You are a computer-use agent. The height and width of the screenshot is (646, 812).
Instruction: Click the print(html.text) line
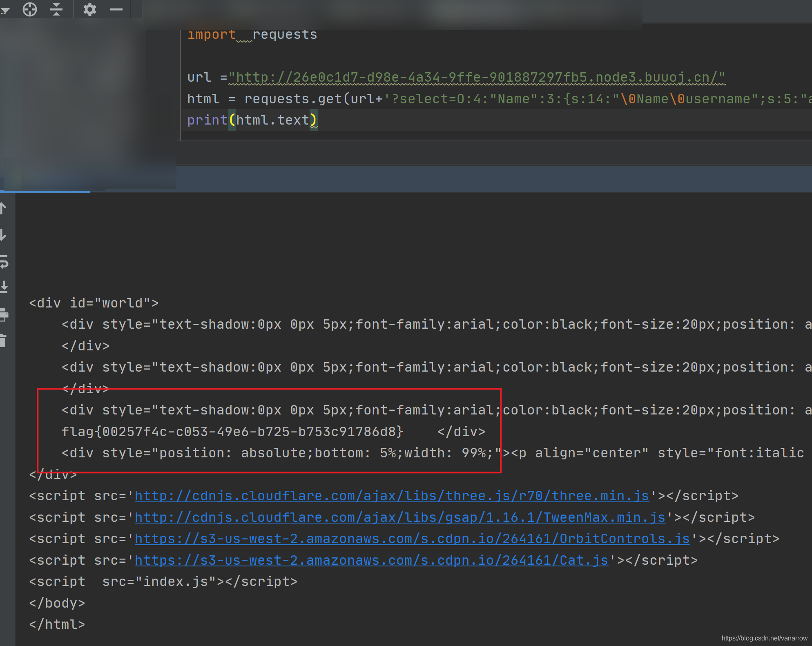pyautogui.click(x=252, y=120)
